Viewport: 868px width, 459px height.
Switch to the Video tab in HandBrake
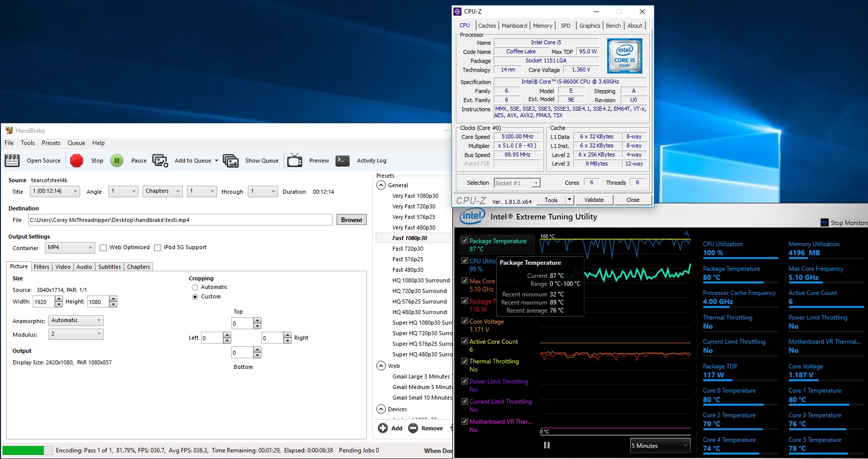click(63, 267)
